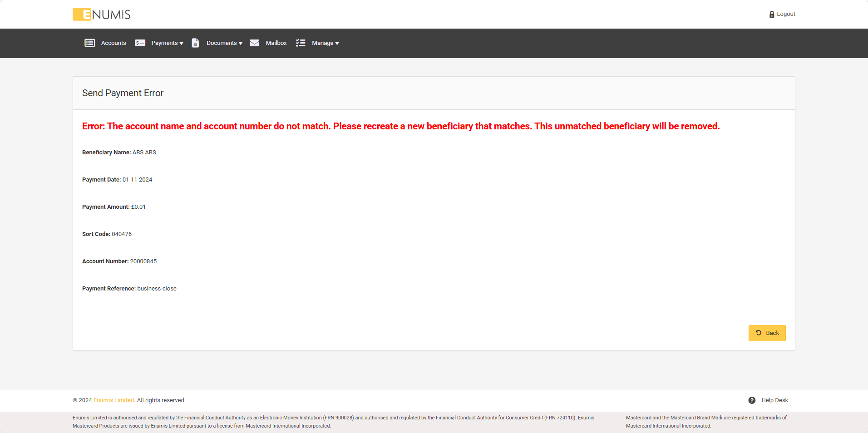Click the Help Desk question mark icon
Image resolution: width=868 pixels, height=433 pixels.
(752, 400)
